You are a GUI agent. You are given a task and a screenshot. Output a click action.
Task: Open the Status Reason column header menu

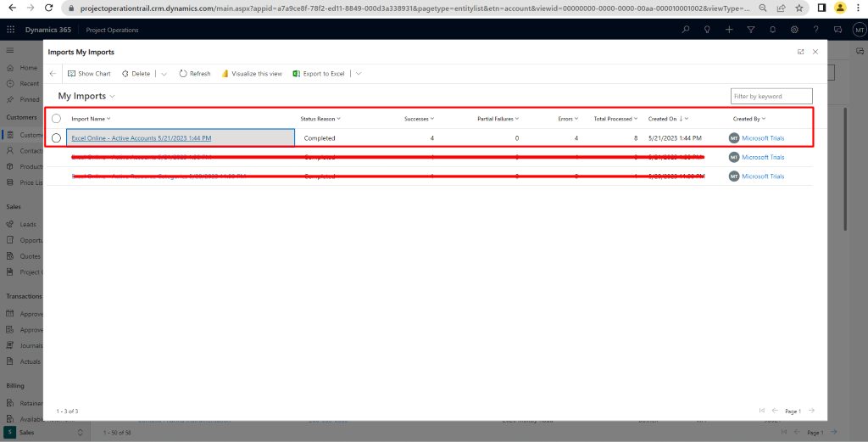coord(320,119)
